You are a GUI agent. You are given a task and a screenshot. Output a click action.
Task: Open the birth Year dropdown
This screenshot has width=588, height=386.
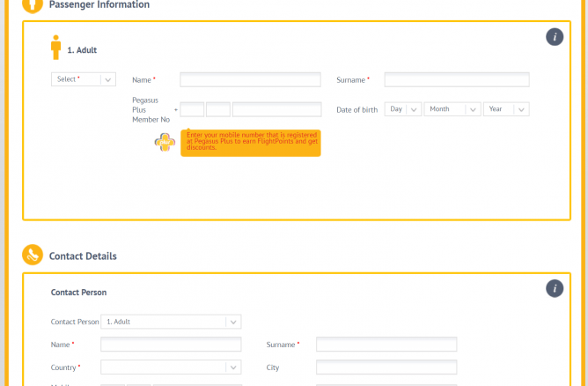[x=507, y=109]
